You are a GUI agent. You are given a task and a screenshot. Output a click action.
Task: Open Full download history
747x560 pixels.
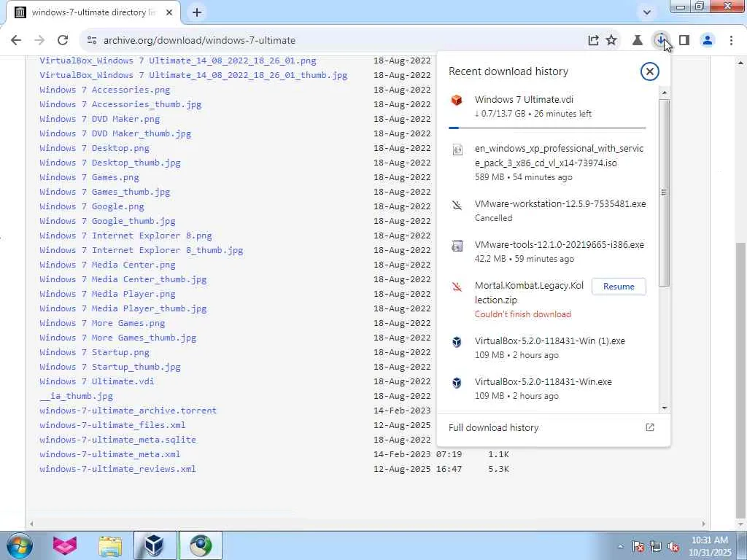(553, 427)
